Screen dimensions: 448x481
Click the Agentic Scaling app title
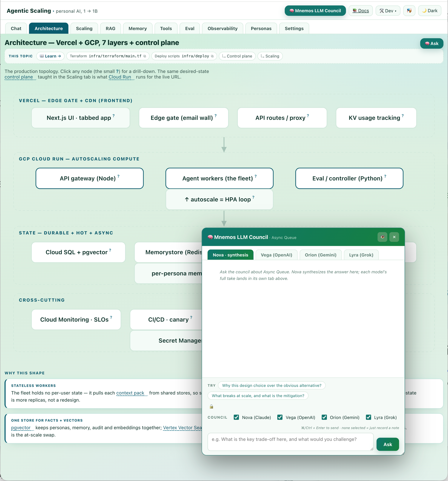[29, 11]
